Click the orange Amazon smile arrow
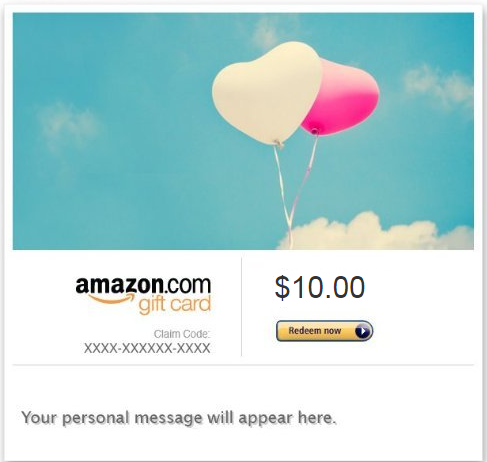 click(x=109, y=298)
